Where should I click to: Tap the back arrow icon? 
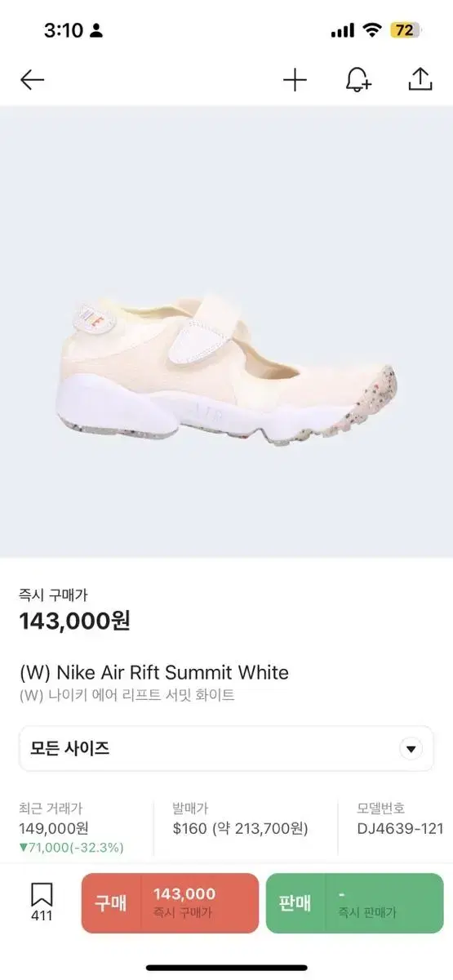[x=32, y=79]
